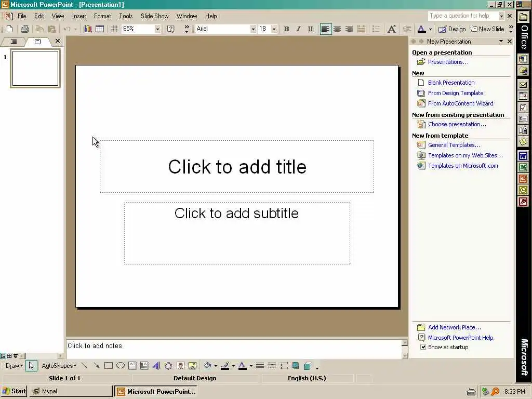Open Fill Color dropdown arrow
Screen dimensions: 532x399
pyautogui.click(x=216, y=366)
